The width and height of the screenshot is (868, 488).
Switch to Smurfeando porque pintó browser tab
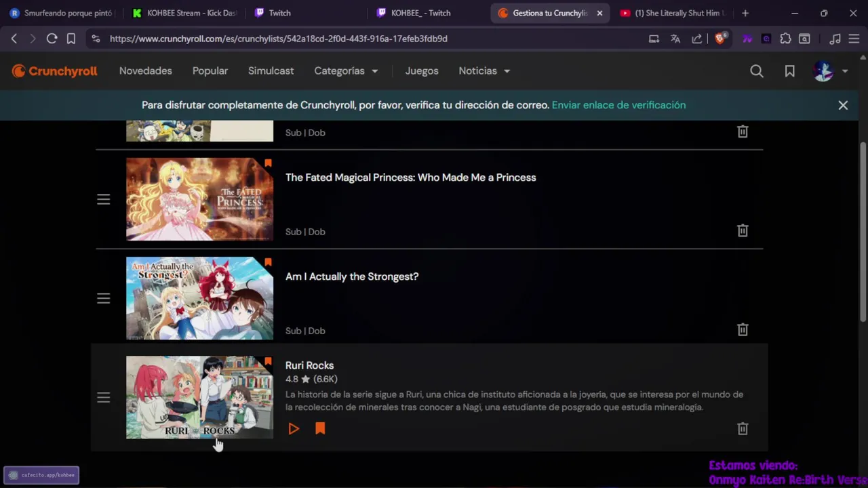(x=61, y=13)
